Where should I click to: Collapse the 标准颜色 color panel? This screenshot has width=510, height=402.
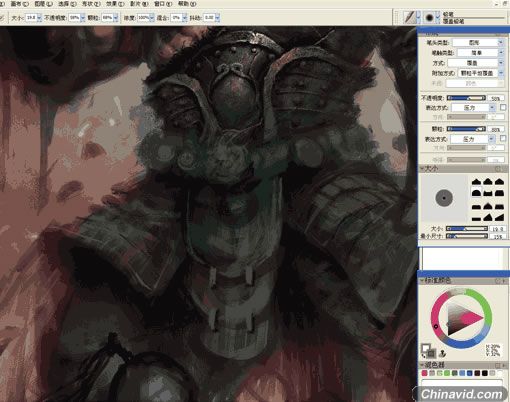point(422,281)
